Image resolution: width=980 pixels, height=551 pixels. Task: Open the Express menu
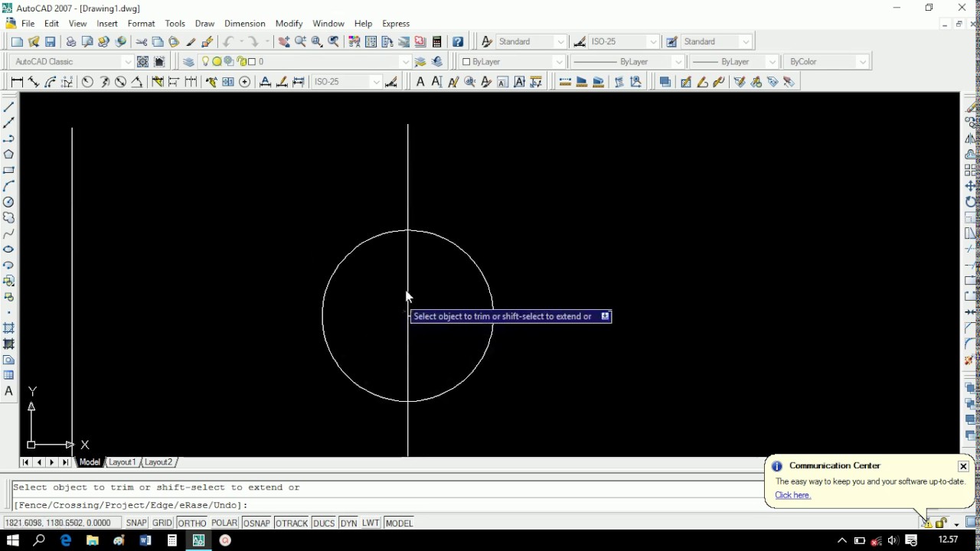point(396,24)
